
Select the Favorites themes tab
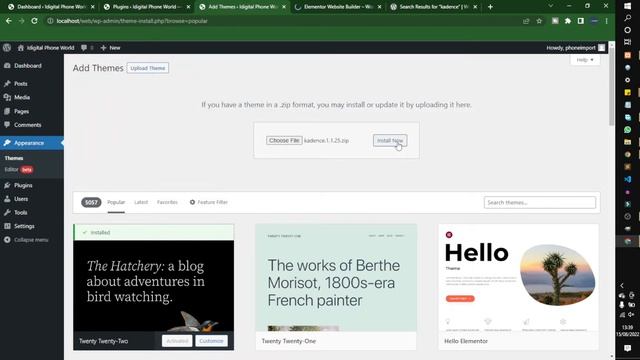167,202
